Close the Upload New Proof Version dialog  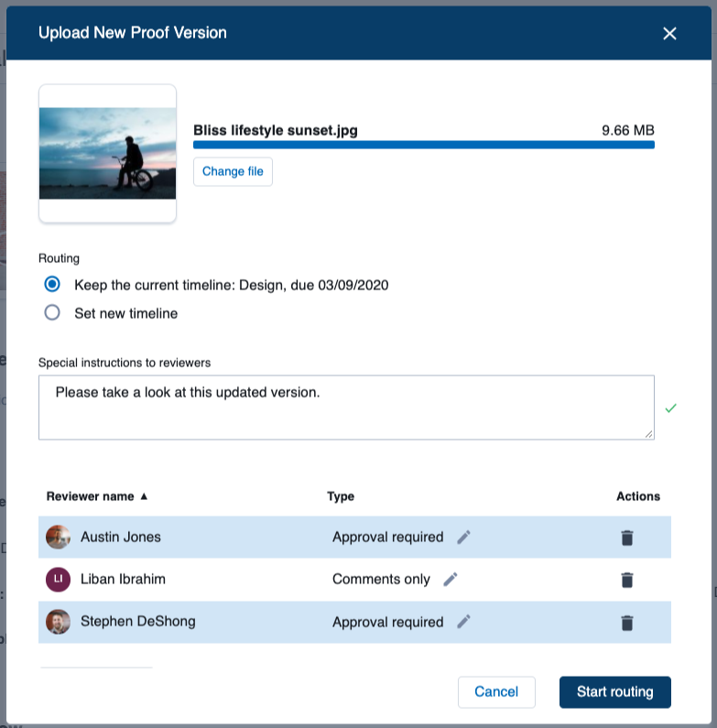coord(669,34)
